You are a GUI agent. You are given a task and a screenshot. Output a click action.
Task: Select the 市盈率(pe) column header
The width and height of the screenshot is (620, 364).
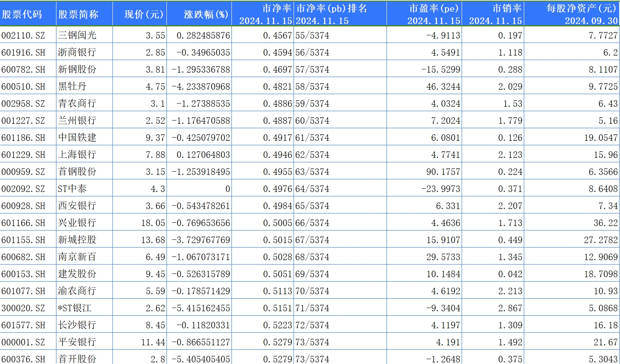tap(434, 9)
